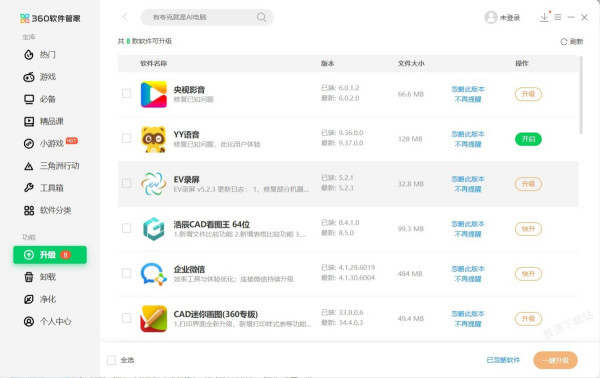Click 忽略此版本 for CAD迷你画图
The image size is (600, 378).
coord(468,314)
